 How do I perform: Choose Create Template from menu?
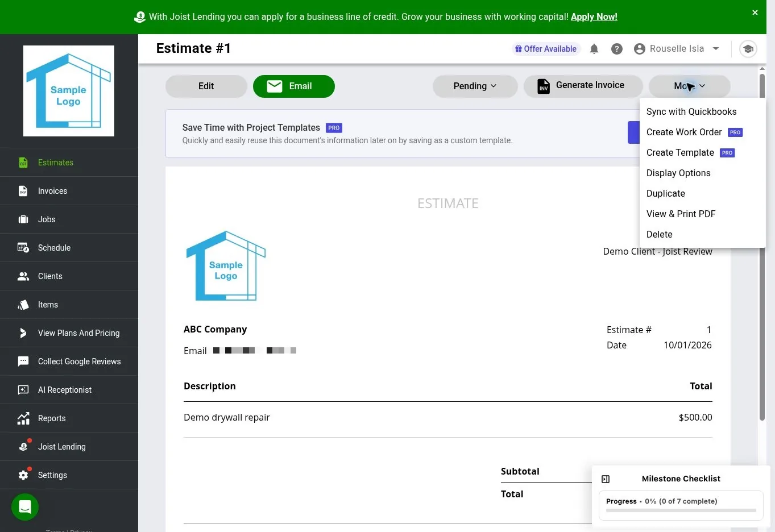tap(690, 153)
